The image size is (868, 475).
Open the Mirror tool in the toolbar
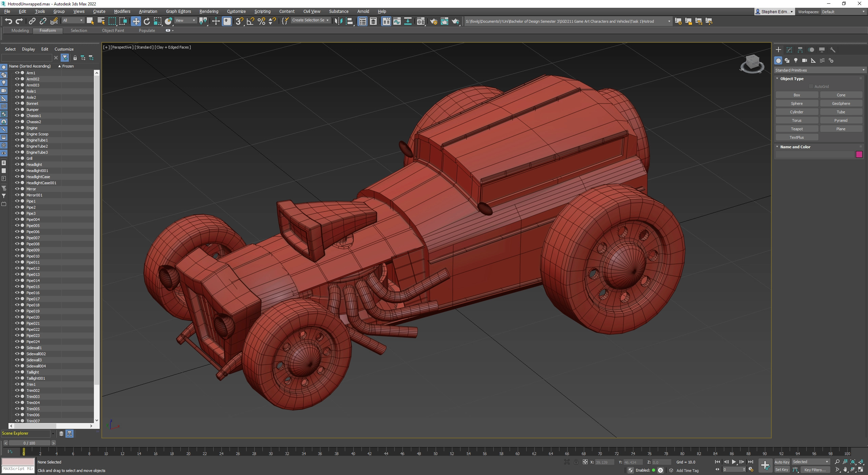[338, 21]
